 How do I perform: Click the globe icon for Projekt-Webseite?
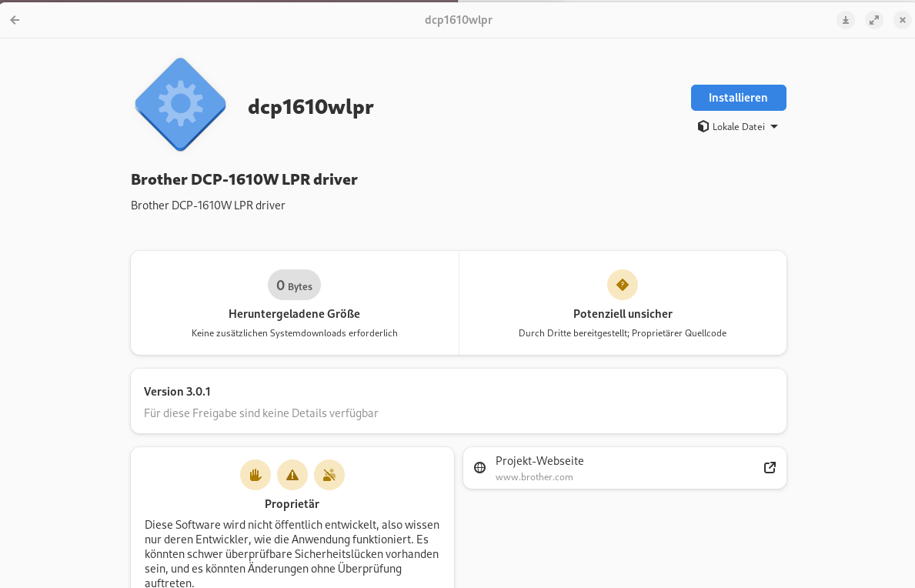pyautogui.click(x=480, y=468)
